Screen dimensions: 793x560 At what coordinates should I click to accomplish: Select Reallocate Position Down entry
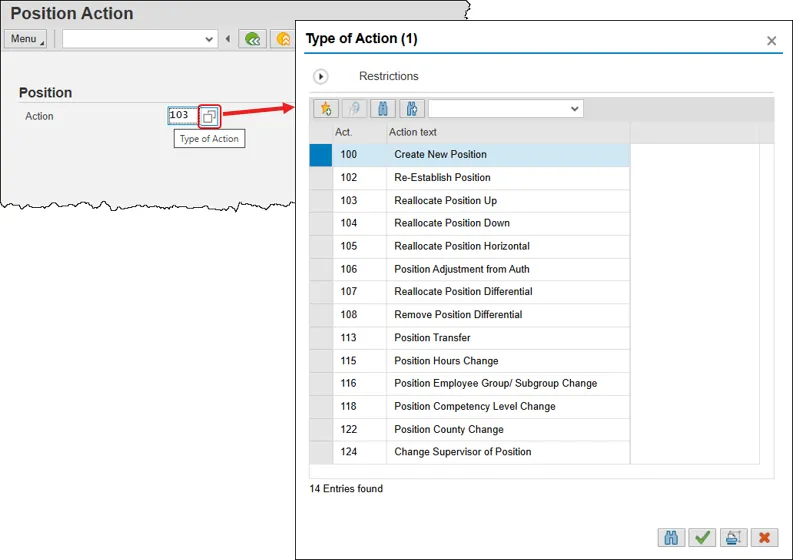pos(470,224)
